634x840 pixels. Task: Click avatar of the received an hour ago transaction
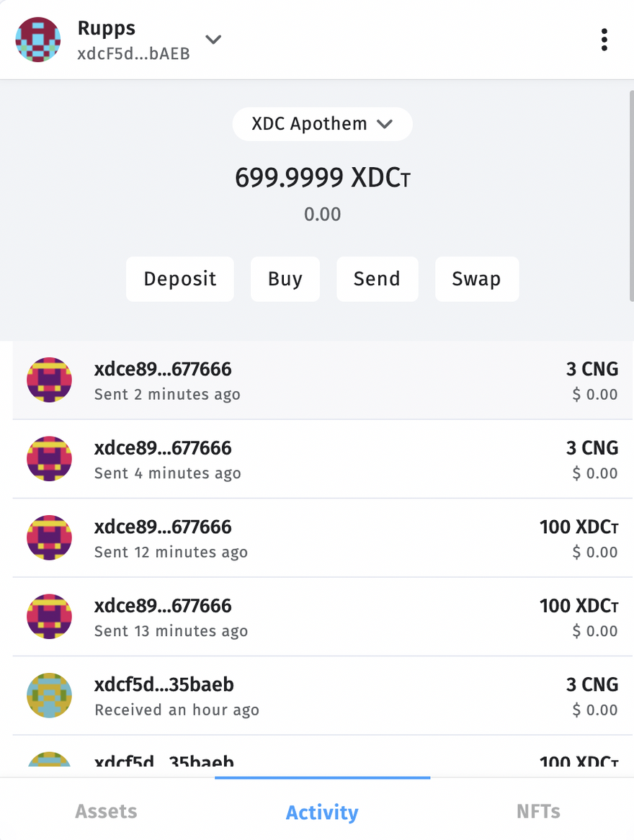click(49, 695)
